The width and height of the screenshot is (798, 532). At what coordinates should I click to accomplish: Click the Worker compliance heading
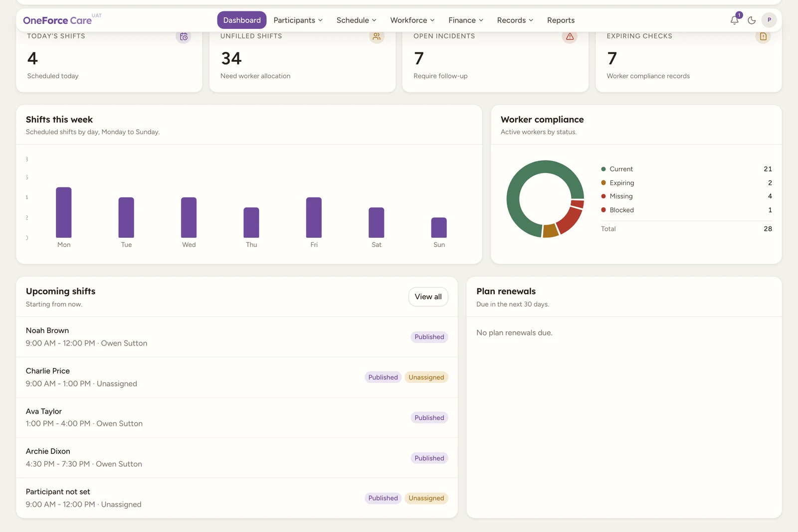point(542,120)
